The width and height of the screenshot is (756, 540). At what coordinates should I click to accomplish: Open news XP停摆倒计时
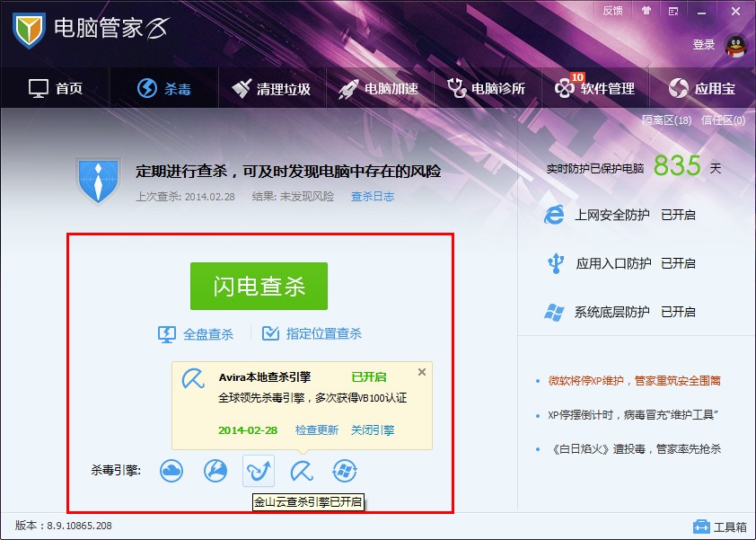633,415
